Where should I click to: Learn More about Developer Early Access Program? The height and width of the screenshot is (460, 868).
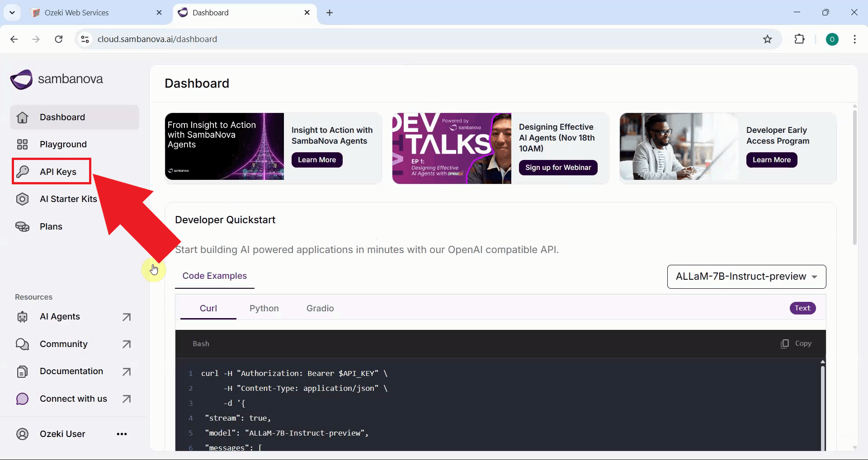[x=771, y=160]
